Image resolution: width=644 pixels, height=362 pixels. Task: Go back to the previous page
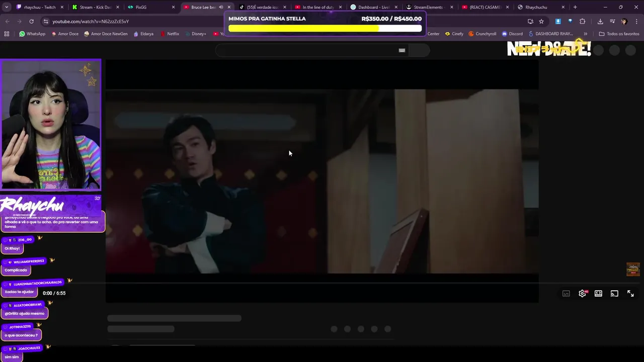point(7,22)
